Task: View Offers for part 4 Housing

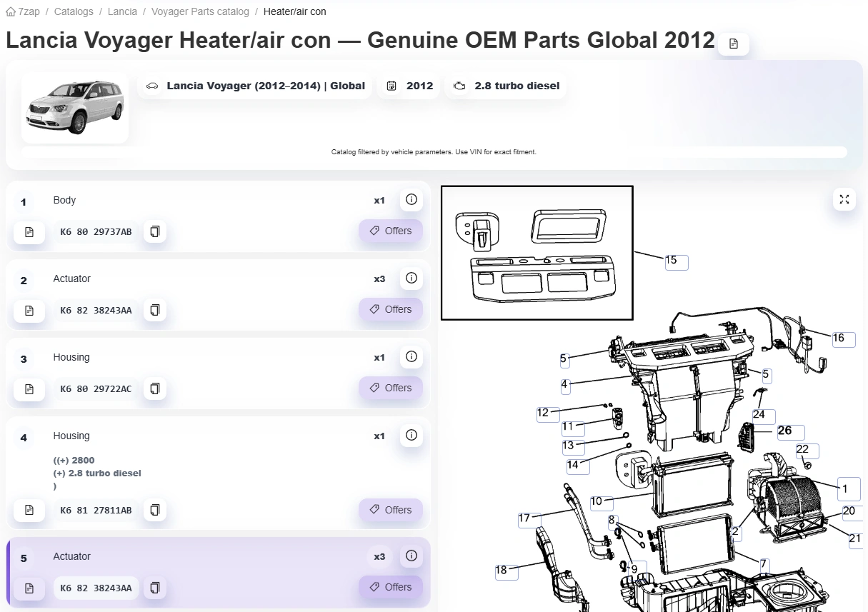Action: [x=391, y=510]
